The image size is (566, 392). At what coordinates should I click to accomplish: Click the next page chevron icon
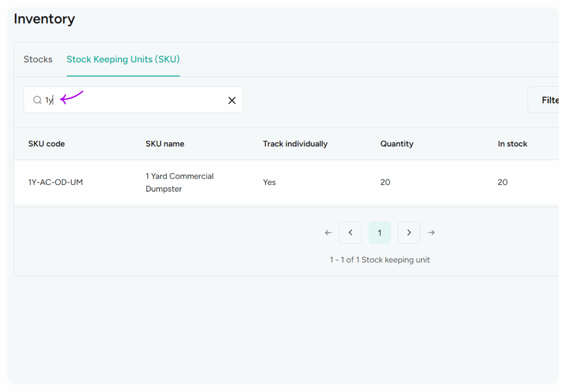point(409,232)
